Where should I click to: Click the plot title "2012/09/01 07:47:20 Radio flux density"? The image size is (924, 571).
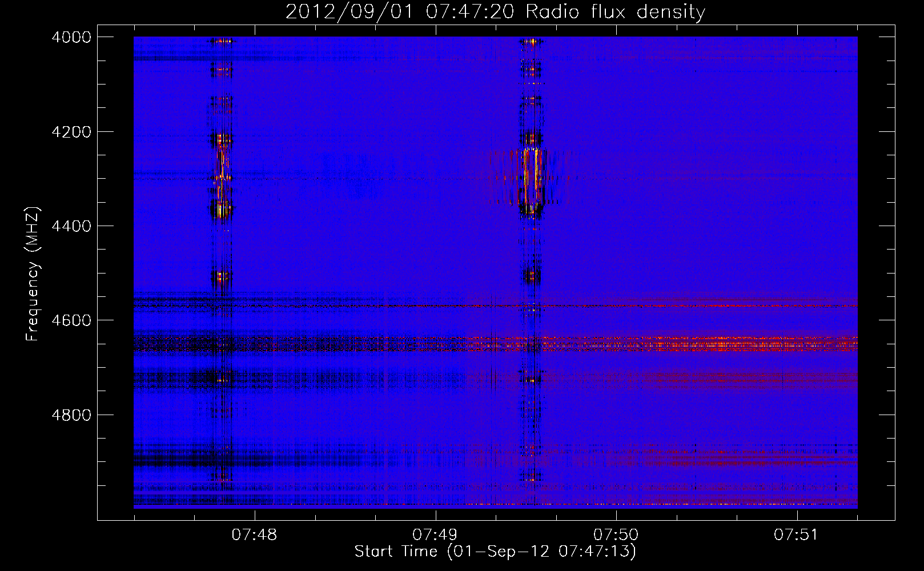(495, 11)
